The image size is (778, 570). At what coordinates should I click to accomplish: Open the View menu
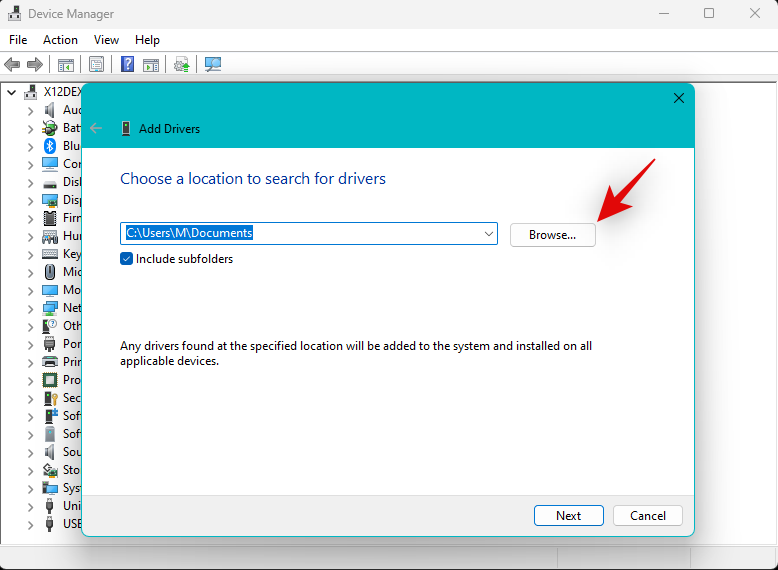pos(106,40)
